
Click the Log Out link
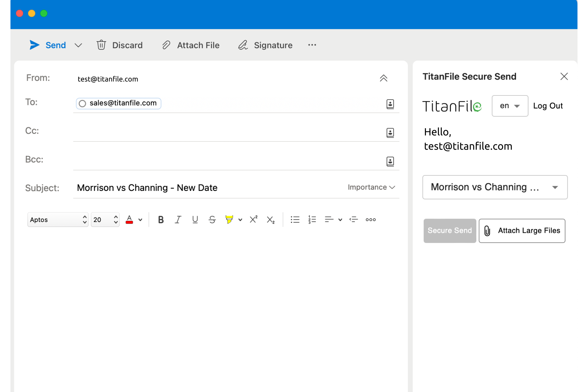coord(548,106)
